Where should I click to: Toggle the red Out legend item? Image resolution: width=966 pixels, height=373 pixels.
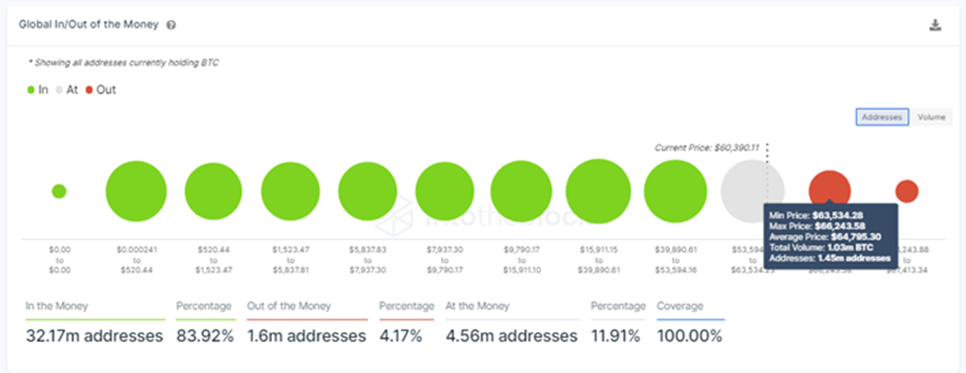(x=101, y=90)
